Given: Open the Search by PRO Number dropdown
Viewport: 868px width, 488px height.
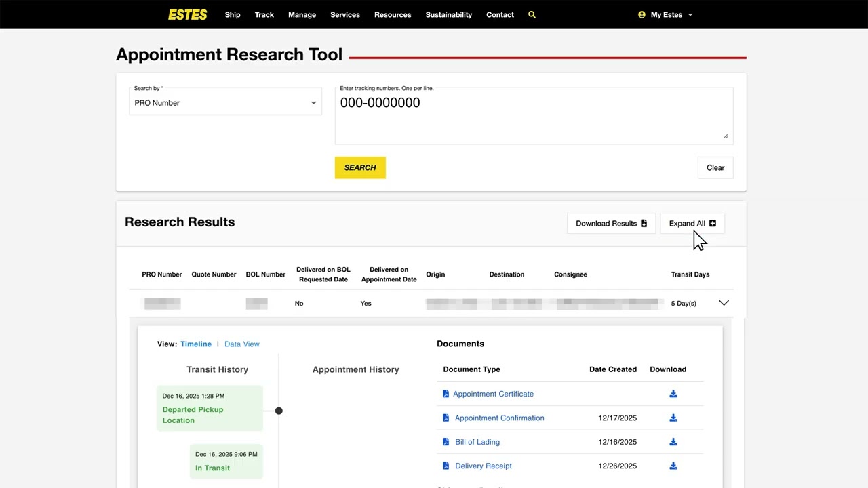Looking at the screenshot, I should [226, 100].
